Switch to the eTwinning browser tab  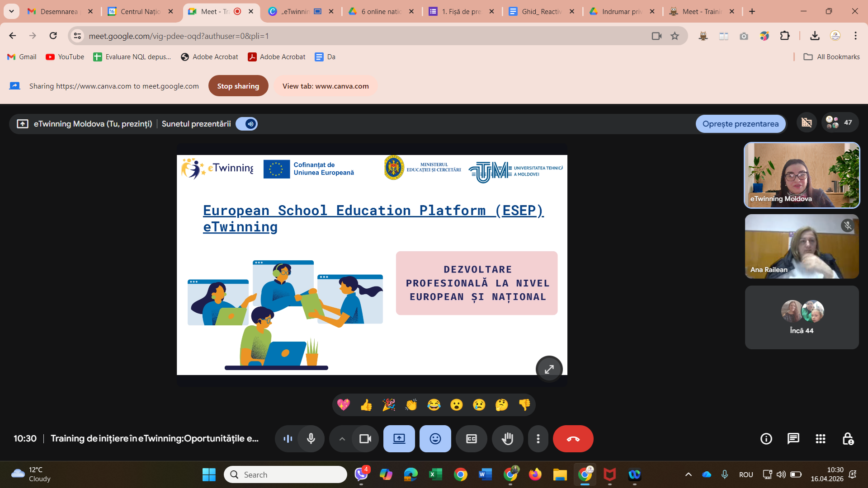coord(294,11)
